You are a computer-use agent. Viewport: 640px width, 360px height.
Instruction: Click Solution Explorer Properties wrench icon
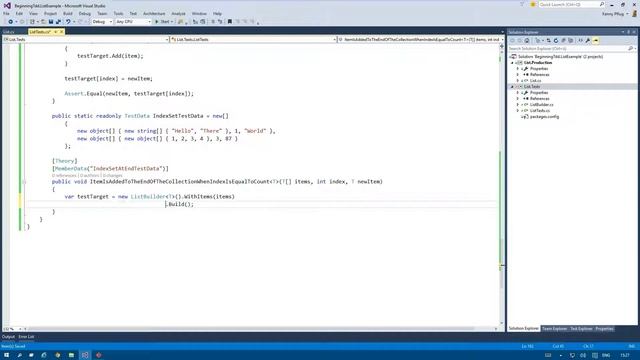click(588, 40)
